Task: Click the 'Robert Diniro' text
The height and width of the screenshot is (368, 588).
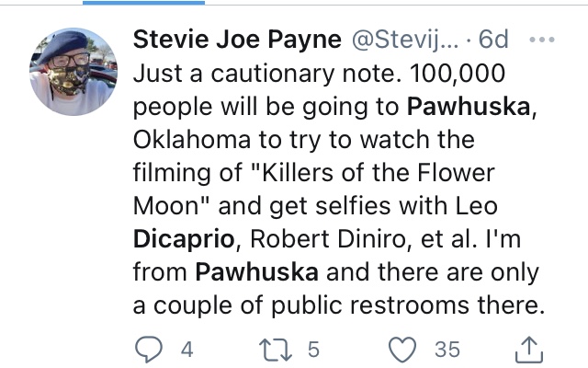Action: coord(328,239)
